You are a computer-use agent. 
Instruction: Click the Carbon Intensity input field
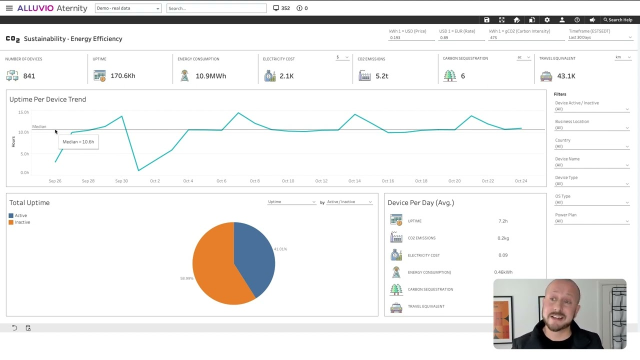pyautogui.click(x=527, y=38)
